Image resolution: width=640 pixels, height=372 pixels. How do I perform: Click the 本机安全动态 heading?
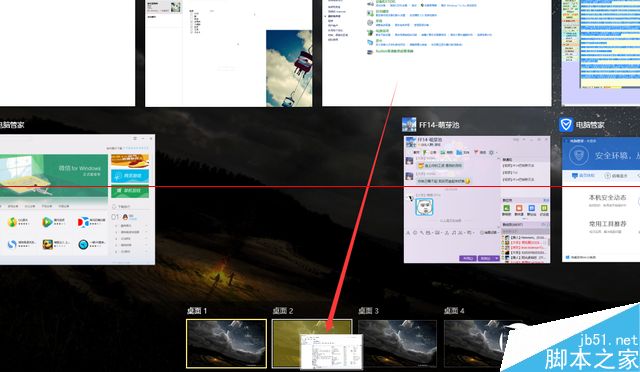[607, 197]
